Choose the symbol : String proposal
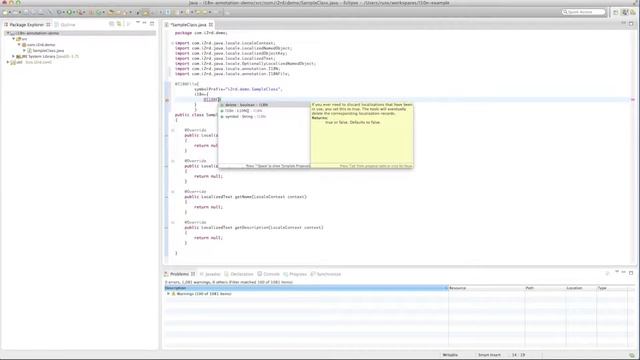 click(264, 116)
